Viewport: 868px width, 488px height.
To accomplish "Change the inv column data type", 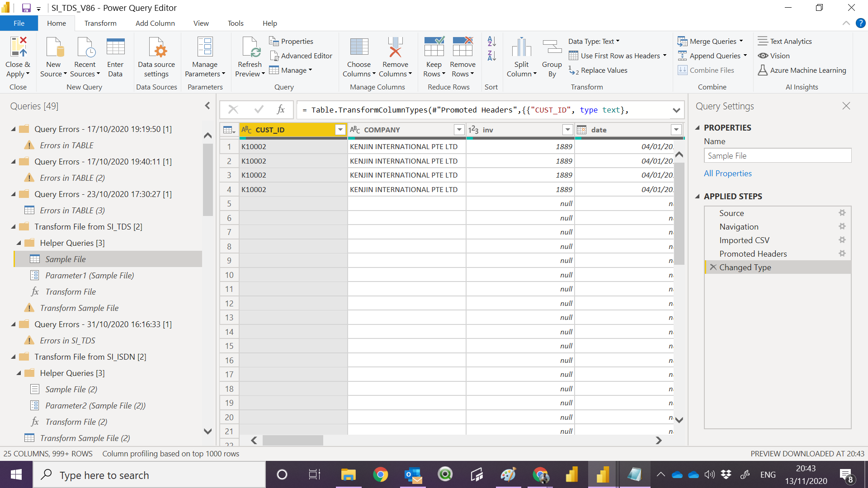I will pyautogui.click(x=473, y=130).
